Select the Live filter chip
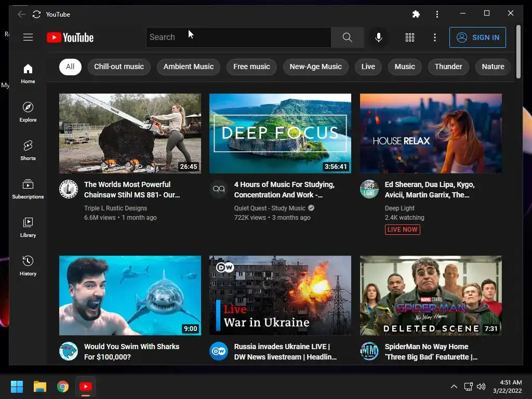The image size is (532, 399). point(368,66)
